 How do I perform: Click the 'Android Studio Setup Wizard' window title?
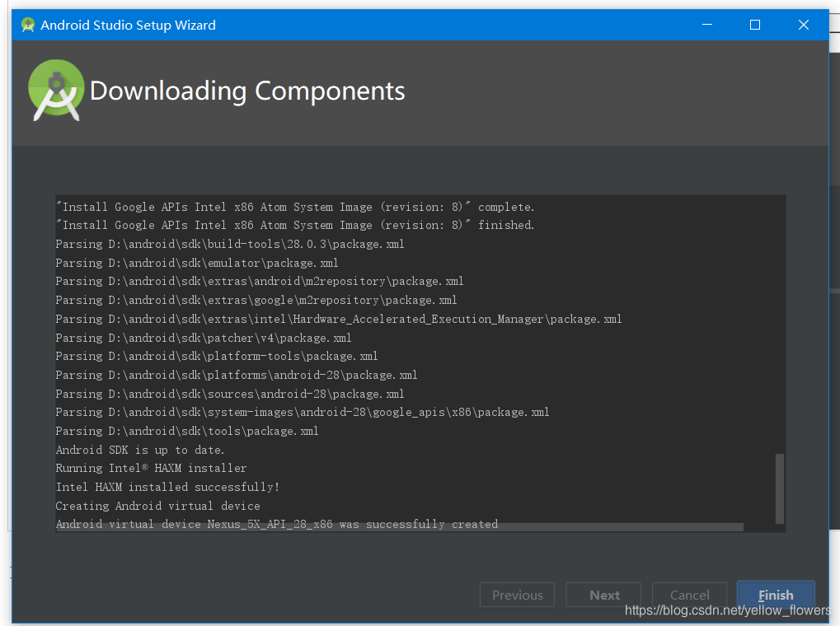coord(128,26)
